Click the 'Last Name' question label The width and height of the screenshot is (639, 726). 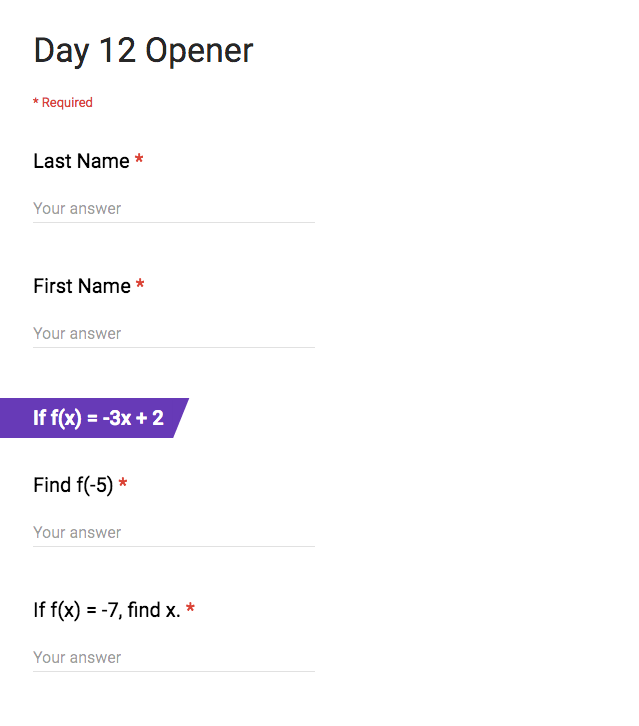(81, 161)
